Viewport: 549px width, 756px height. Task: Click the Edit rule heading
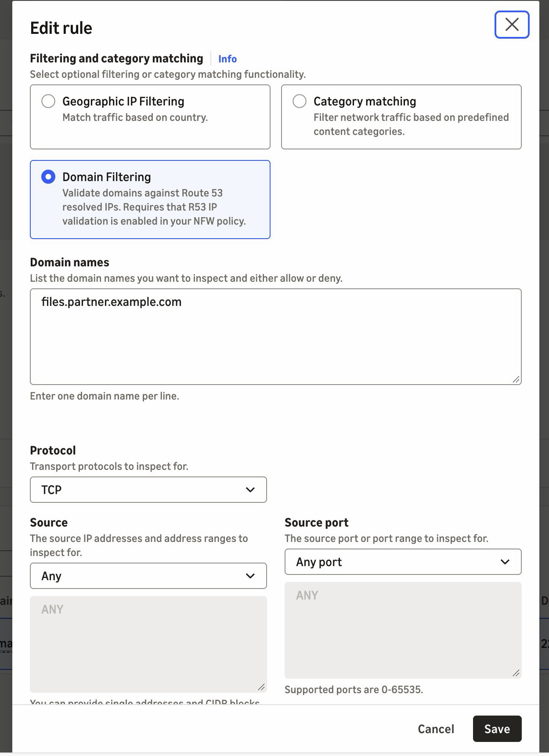[x=61, y=28]
